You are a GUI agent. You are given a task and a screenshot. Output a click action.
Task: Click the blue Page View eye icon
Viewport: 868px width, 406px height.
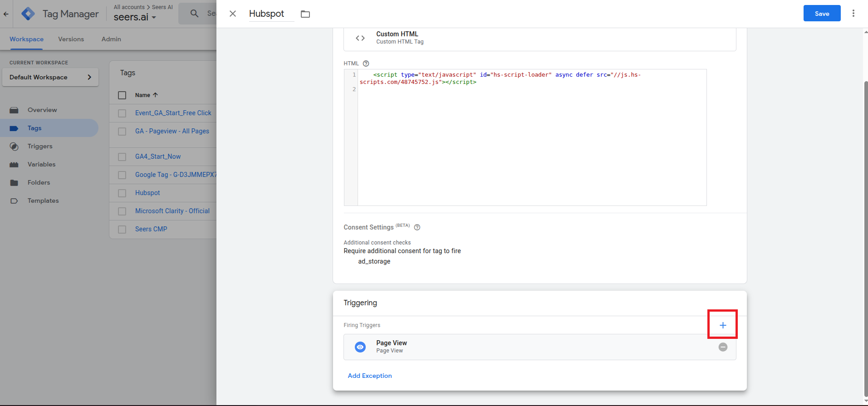360,347
